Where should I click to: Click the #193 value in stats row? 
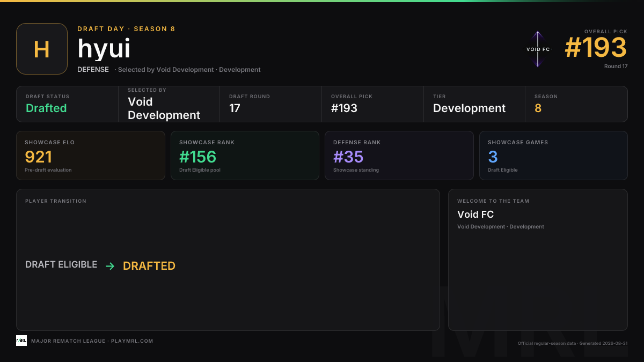point(344,108)
